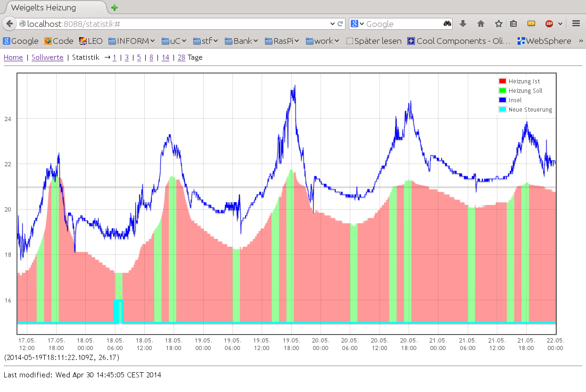The height and width of the screenshot is (392, 586).
Task: Go back with the browser back arrow
Action: 9,24
